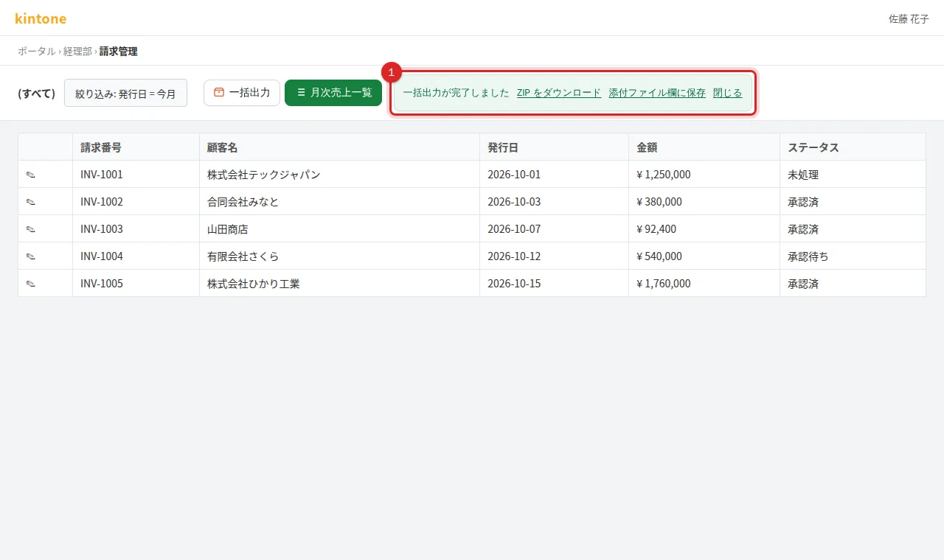The height and width of the screenshot is (560, 944).
Task: Go to the 経理部 breadcrumb
Action: [77, 51]
